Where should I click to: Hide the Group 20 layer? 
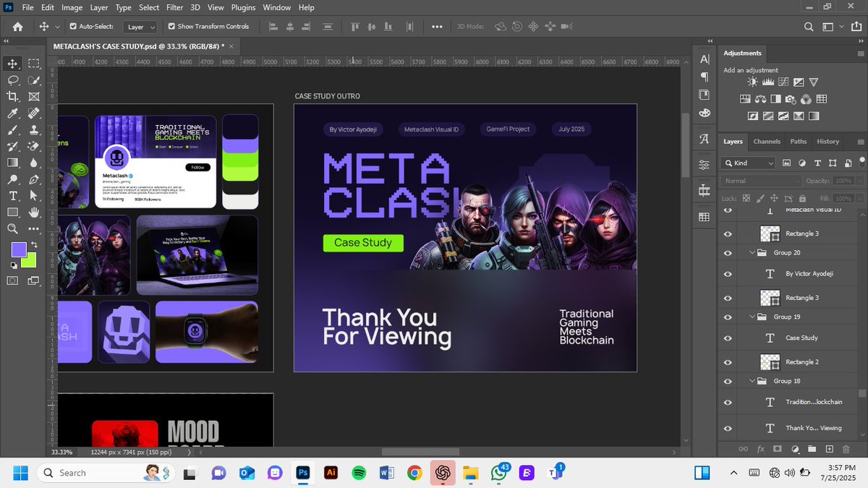(x=728, y=253)
